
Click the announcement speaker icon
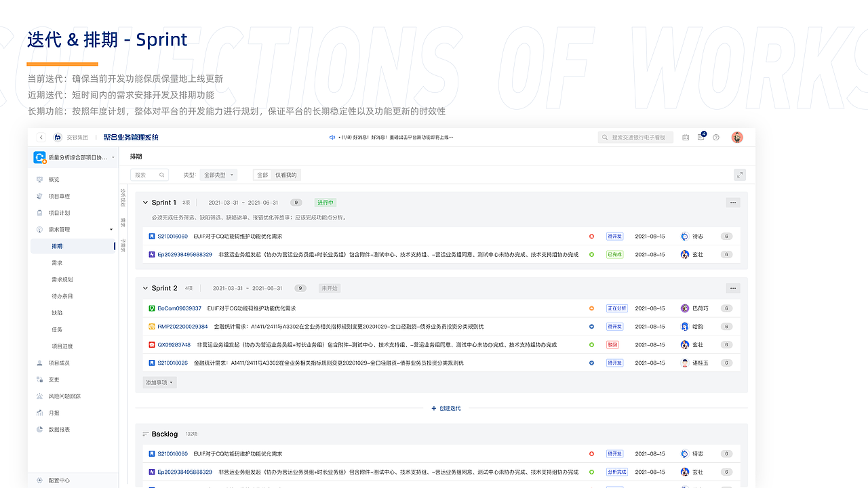pos(332,138)
